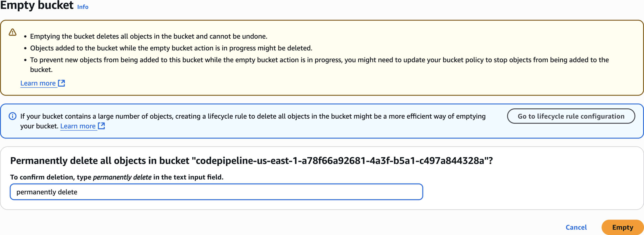Click external-link icon in the warning box

coord(61,83)
